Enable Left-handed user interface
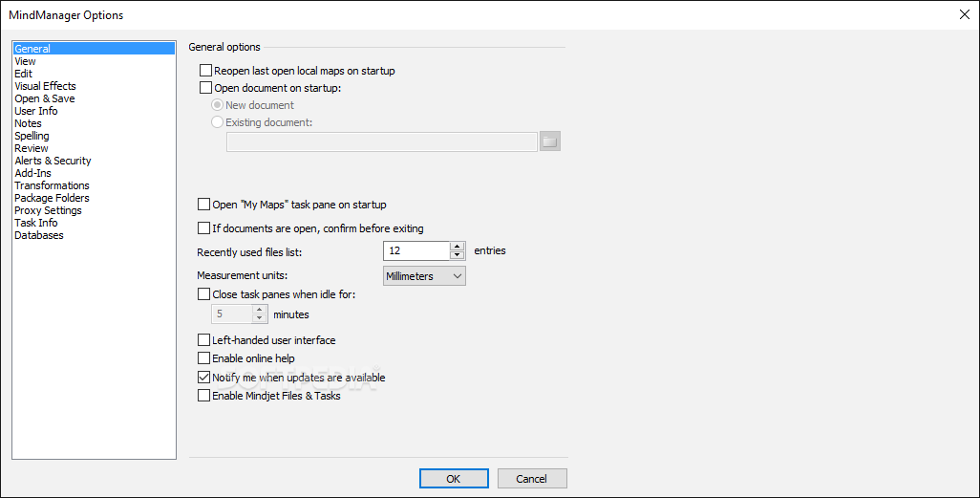The image size is (980, 498). 203,339
